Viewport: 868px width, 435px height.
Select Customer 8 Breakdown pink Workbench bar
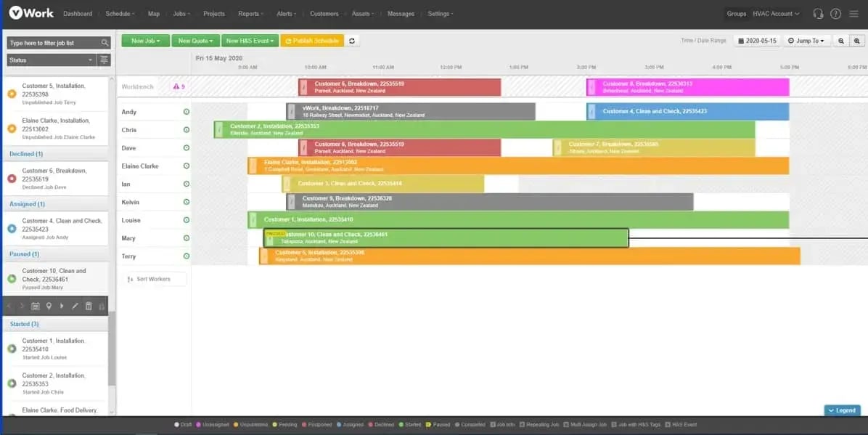click(687, 87)
